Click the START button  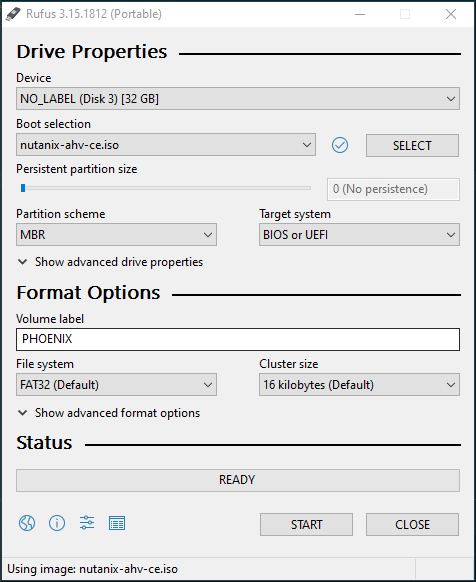click(306, 524)
